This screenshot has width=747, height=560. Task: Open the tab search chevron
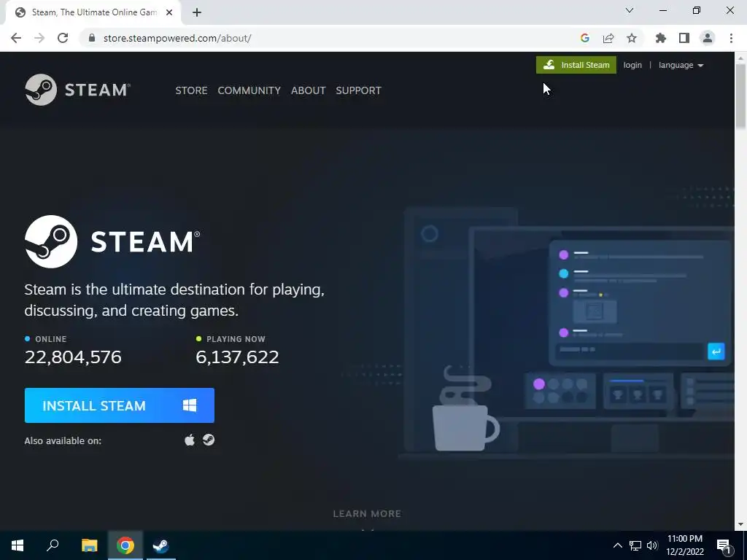pos(630,10)
